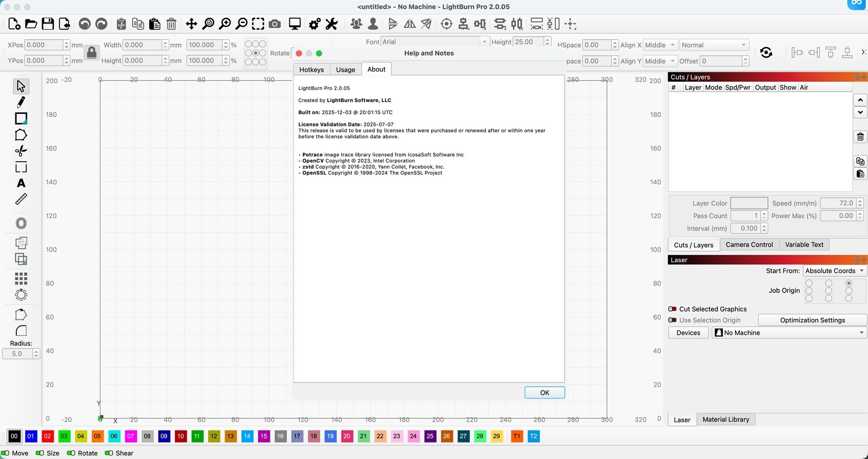Viewport: 868px width, 459px height.
Task: Open the Font dropdown showing Arial
Action: [x=435, y=42]
